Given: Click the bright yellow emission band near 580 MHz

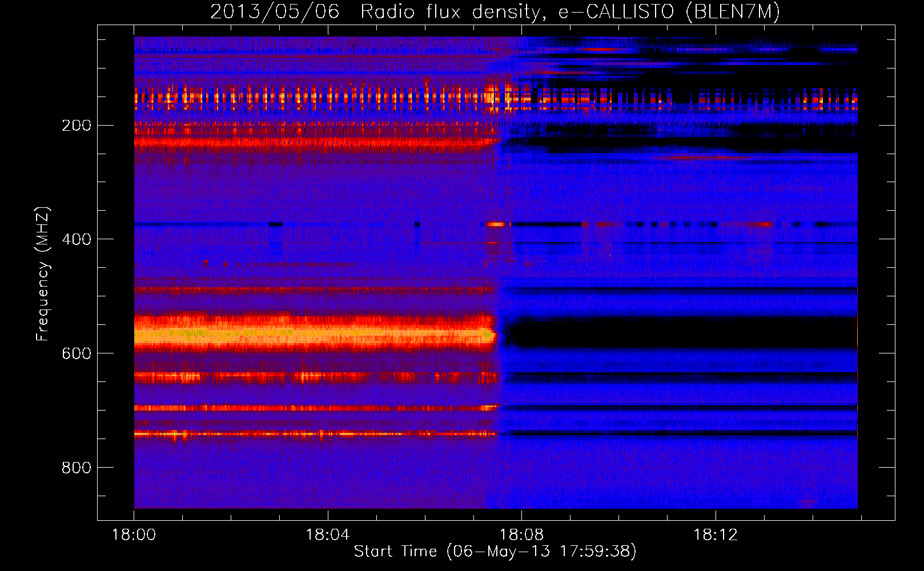Looking at the screenshot, I should click(314, 333).
